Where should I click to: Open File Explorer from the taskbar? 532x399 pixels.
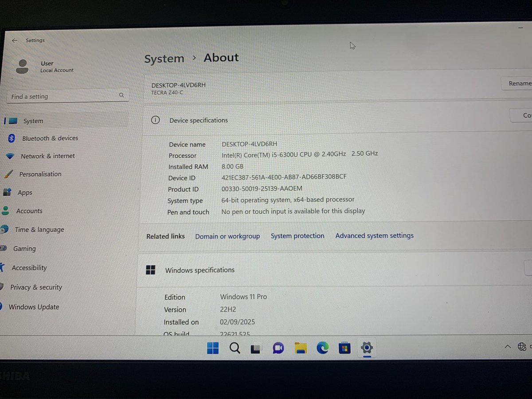pyautogui.click(x=301, y=348)
